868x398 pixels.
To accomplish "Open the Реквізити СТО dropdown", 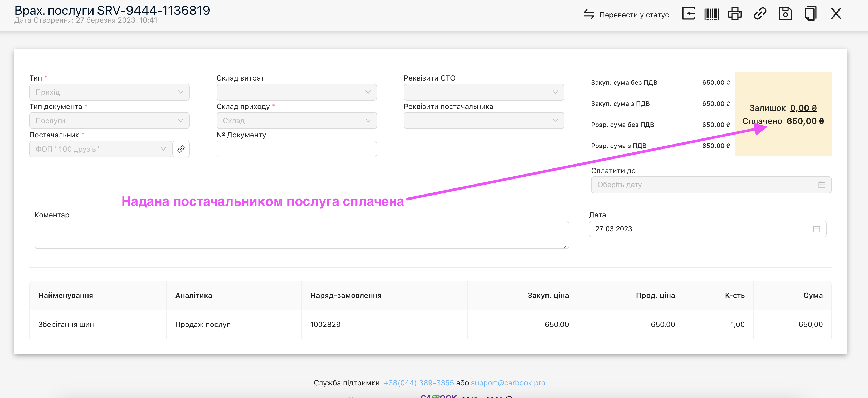I will (x=484, y=92).
